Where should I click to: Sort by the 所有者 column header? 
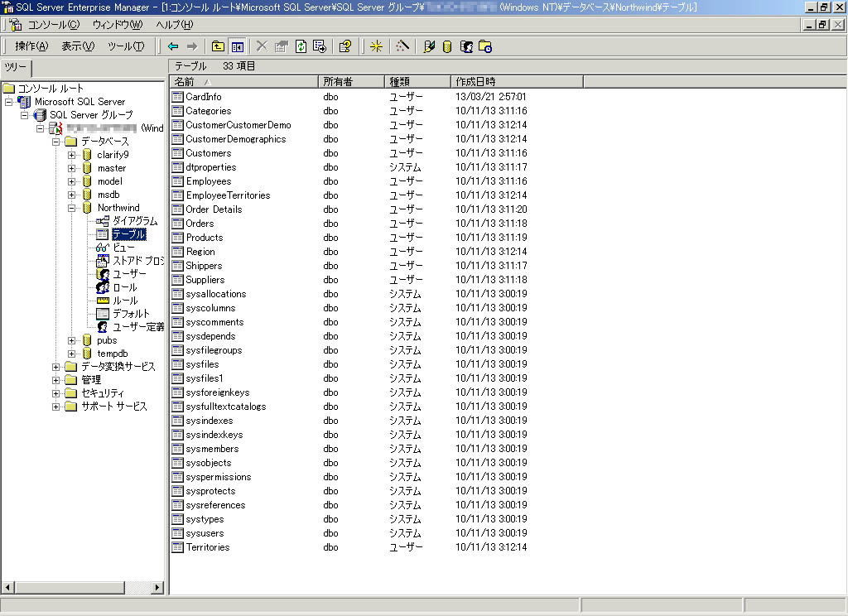tap(351, 81)
